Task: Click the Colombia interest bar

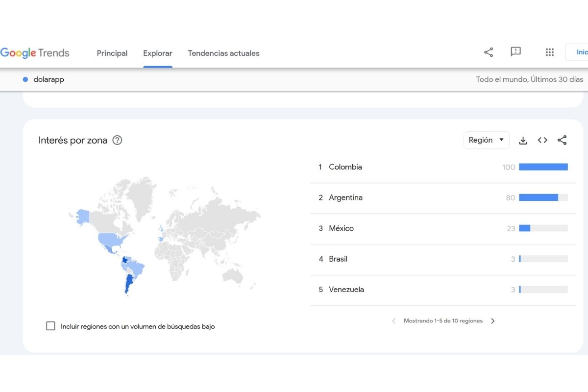Action: tap(543, 167)
